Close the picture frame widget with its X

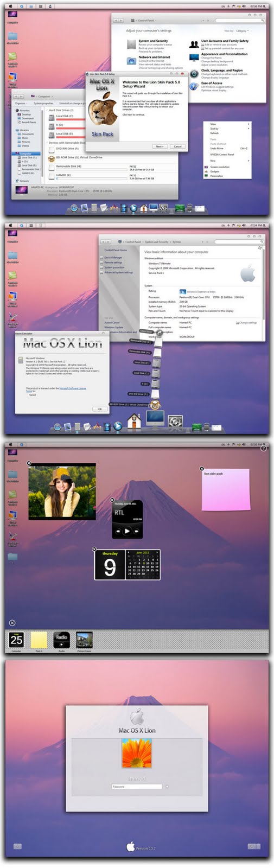[x=29, y=463]
